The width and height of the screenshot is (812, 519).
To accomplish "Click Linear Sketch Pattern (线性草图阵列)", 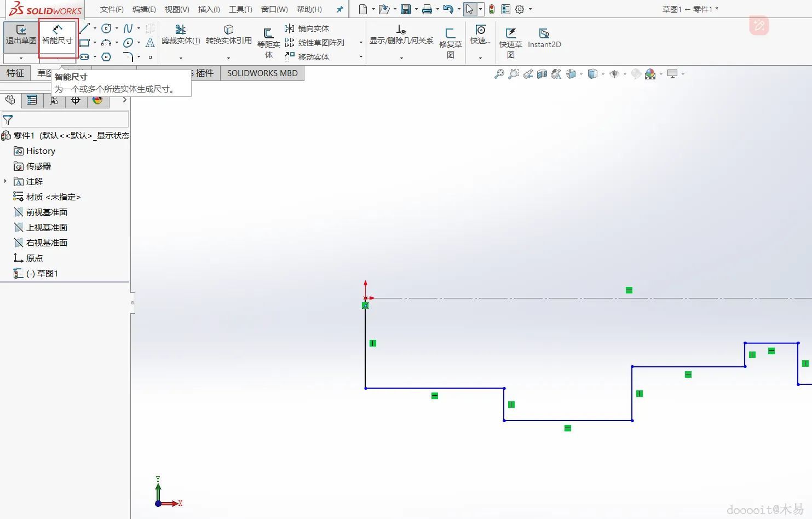I will point(315,43).
